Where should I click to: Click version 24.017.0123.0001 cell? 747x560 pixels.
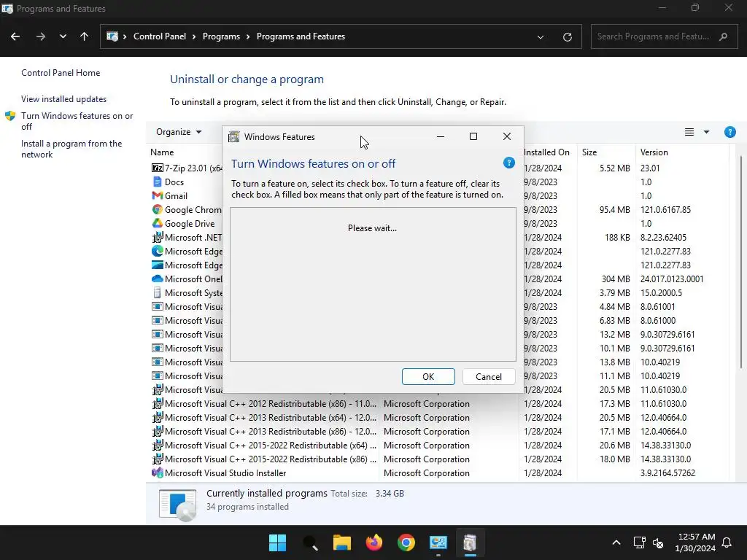pyautogui.click(x=672, y=279)
